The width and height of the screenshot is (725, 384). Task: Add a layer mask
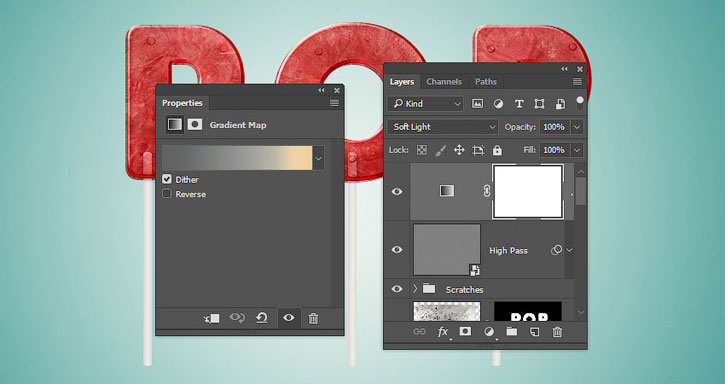465,331
